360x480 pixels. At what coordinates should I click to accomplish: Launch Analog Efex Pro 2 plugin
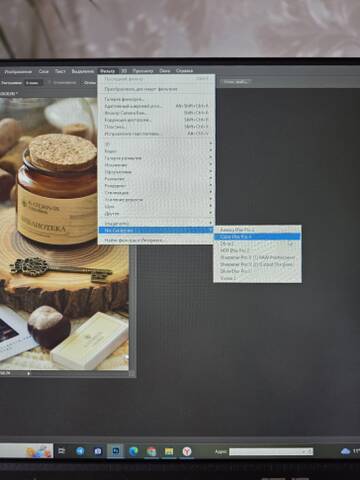pyautogui.click(x=257, y=230)
